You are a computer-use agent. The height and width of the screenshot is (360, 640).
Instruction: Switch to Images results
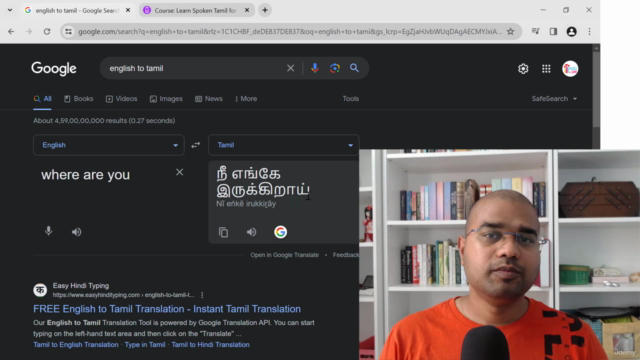(x=166, y=99)
